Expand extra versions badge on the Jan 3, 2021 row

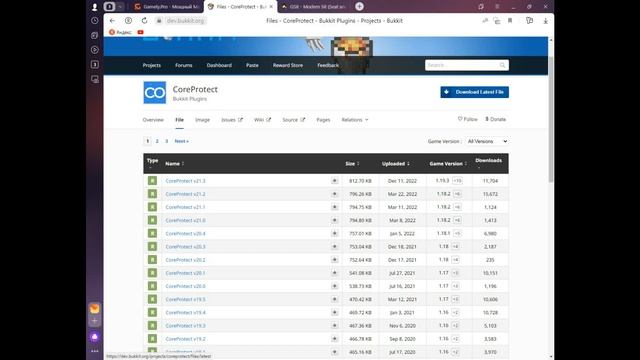coord(456,313)
